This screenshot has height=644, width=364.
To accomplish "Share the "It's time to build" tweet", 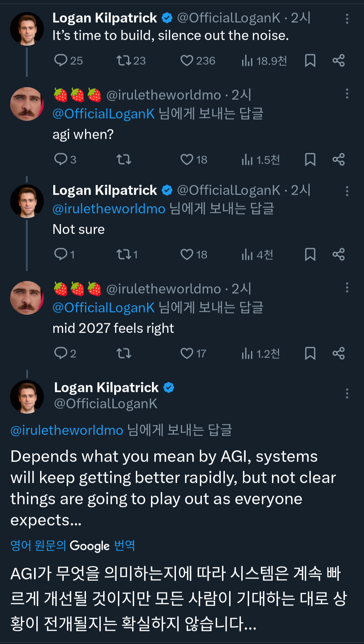I will click(338, 61).
